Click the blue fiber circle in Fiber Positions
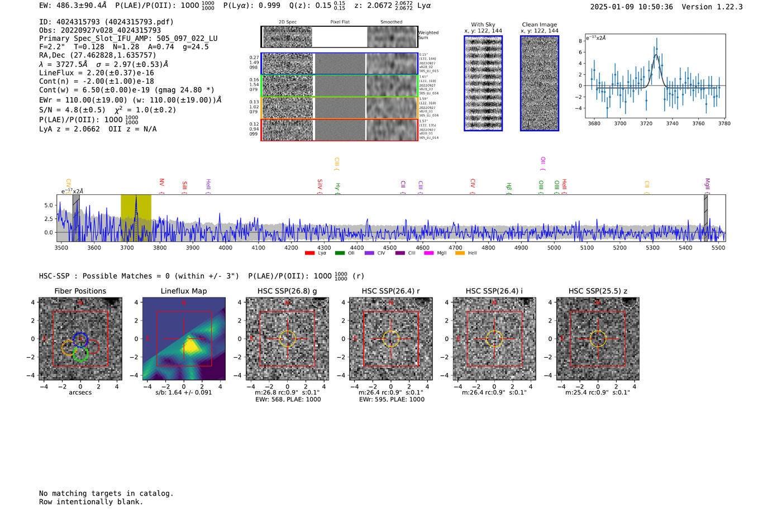782x532 pixels. pyautogui.click(x=80, y=339)
